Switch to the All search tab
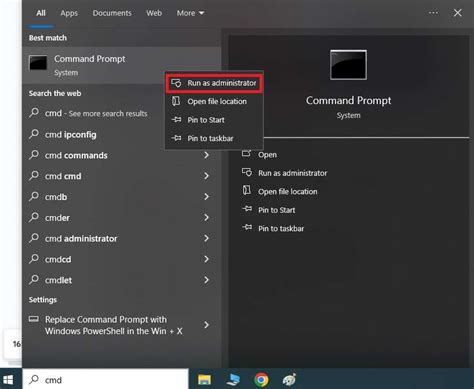The height and width of the screenshot is (389, 474). click(x=41, y=13)
